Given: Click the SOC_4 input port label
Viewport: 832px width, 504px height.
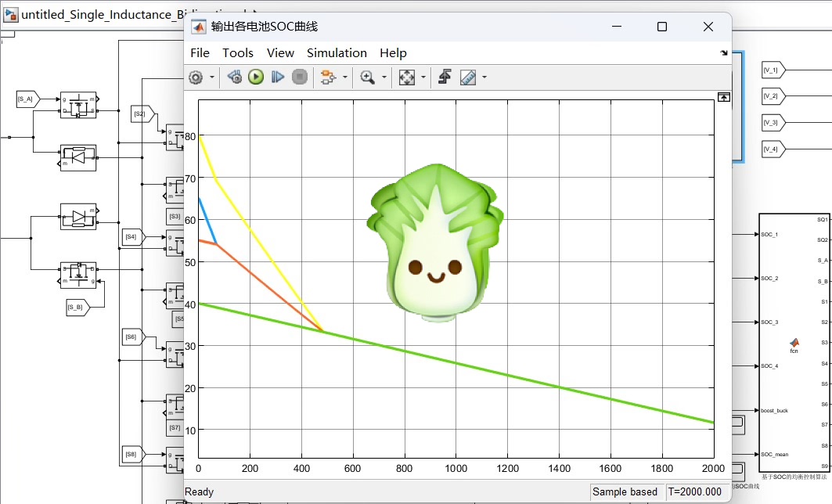Looking at the screenshot, I should pos(769,366).
